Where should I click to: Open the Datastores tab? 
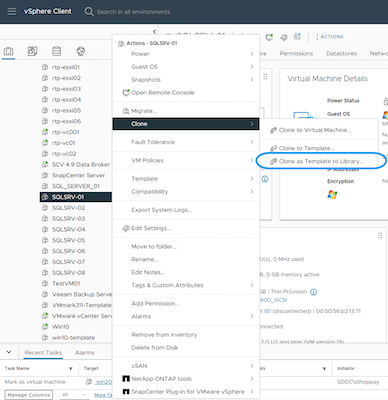341,53
